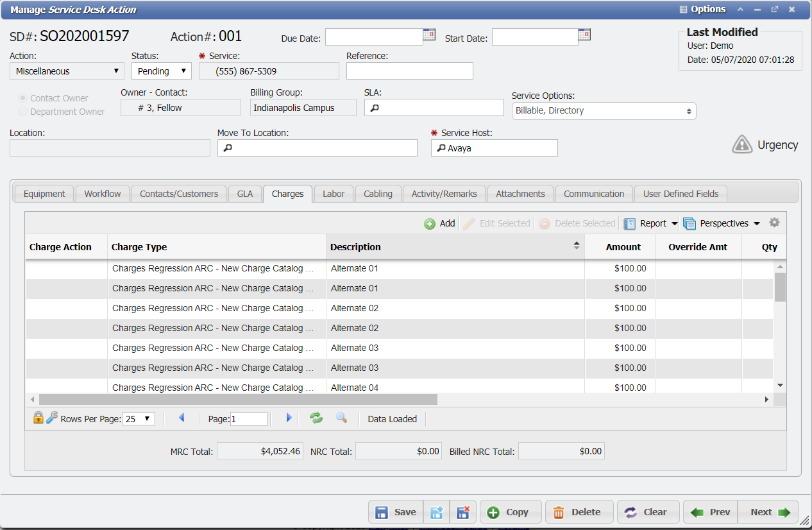
Task: Switch to the Labor tab
Action: [x=333, y=193]
